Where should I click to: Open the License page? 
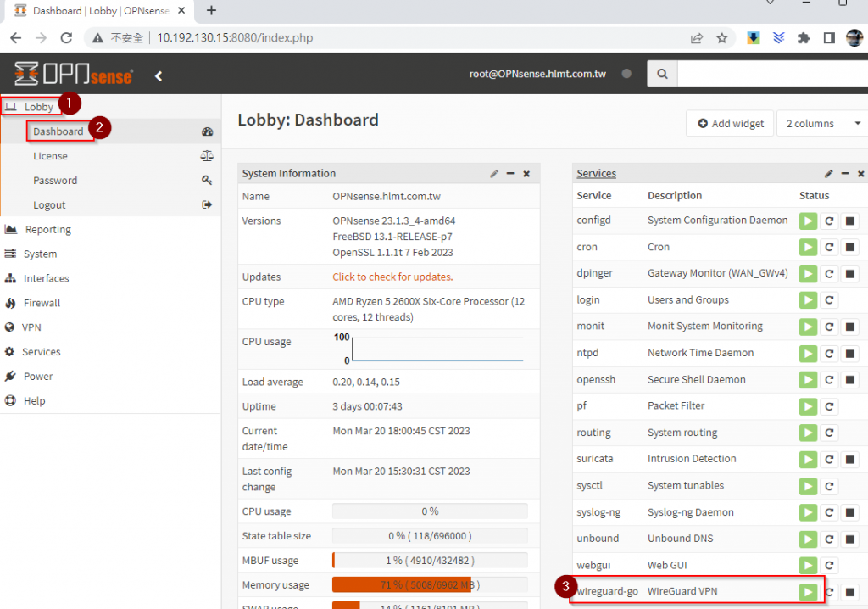(x=50, y=156)
